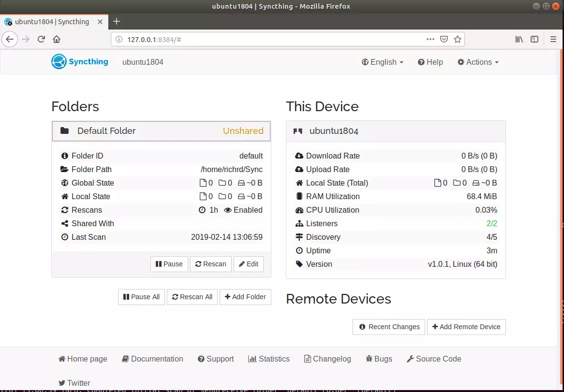Open the Help menu item
This screenshot has height=392, width=564.
pos(430,62)
